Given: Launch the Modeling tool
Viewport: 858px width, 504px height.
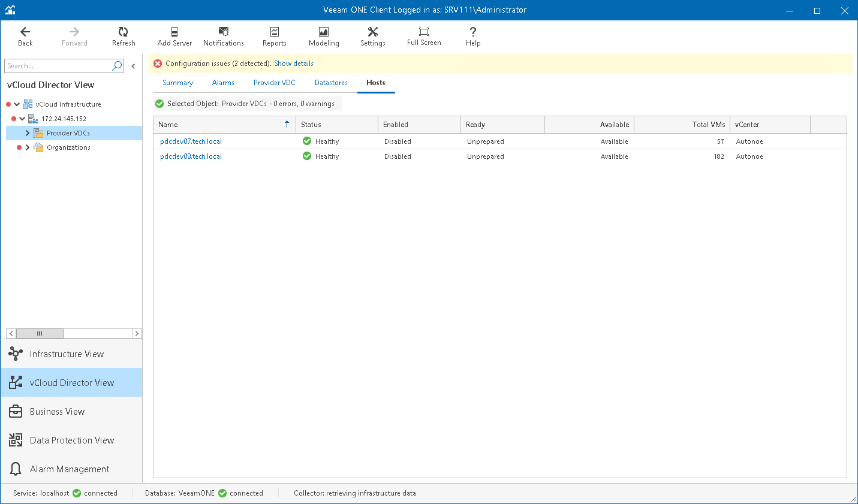Looking at the screenshot, I should 324,36.
